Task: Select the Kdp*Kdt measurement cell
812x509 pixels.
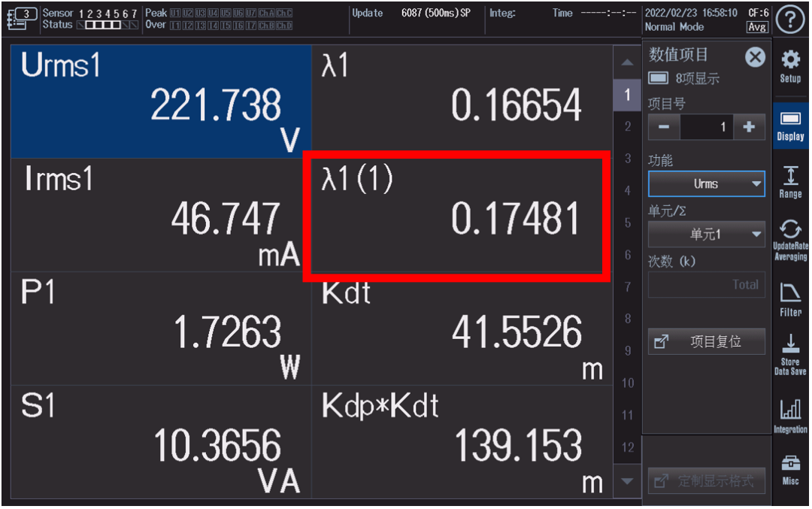Action: [462, 441]
